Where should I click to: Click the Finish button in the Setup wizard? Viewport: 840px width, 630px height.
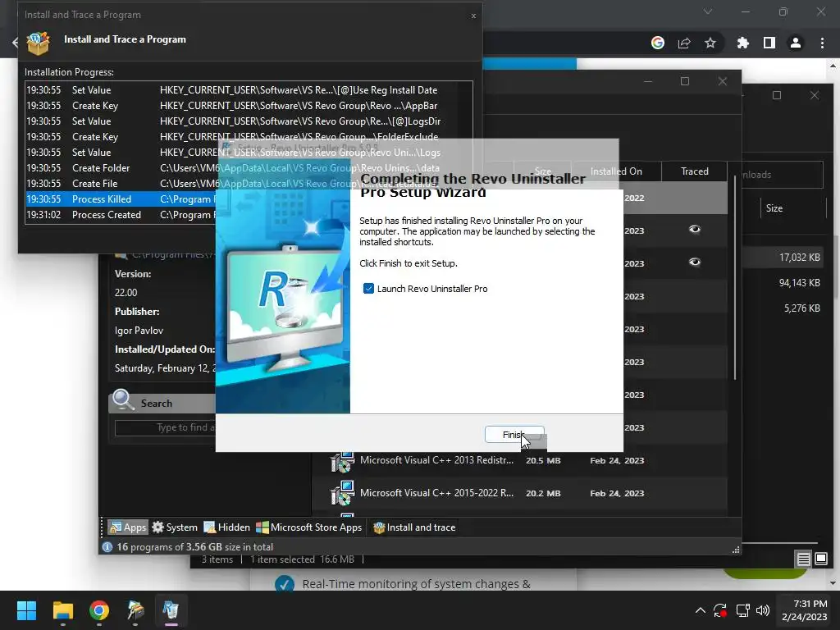pos(514,435)
